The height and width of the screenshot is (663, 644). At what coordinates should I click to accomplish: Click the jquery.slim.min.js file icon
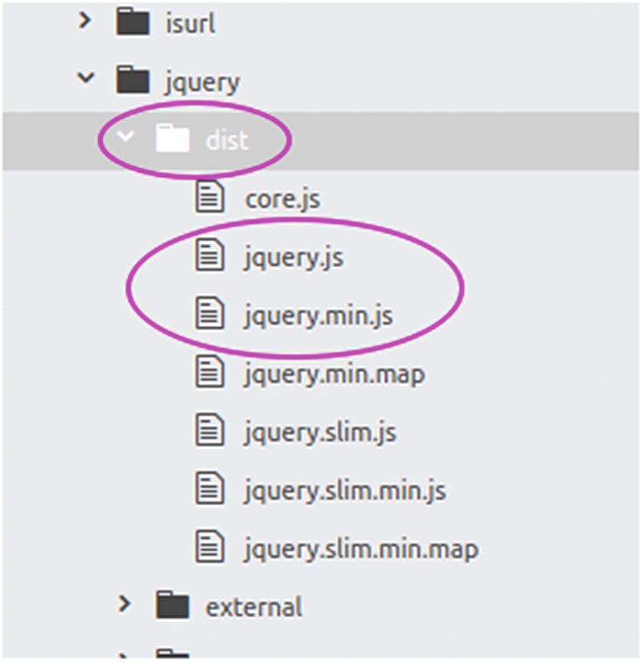coord(210,488)
